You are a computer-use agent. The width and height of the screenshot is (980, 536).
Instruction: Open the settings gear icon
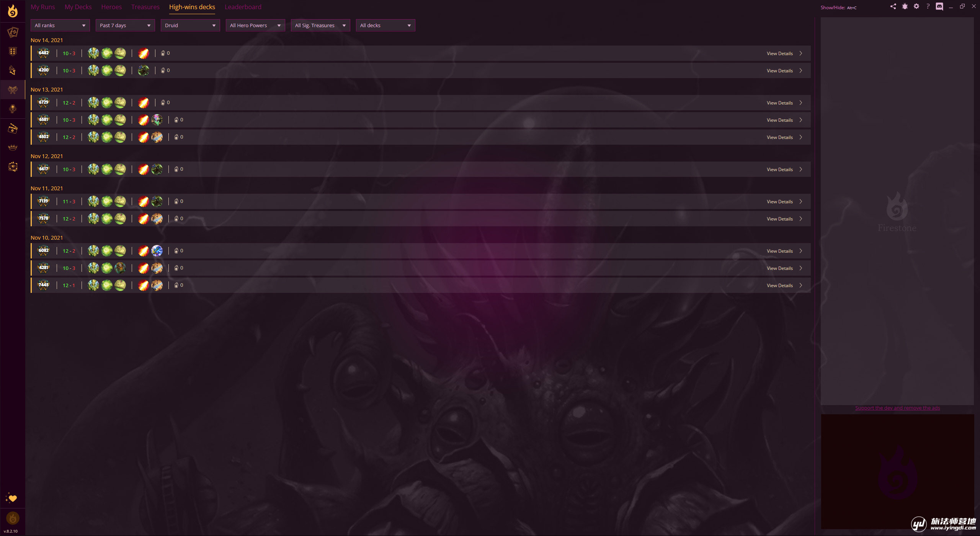(x=916, y=7)
